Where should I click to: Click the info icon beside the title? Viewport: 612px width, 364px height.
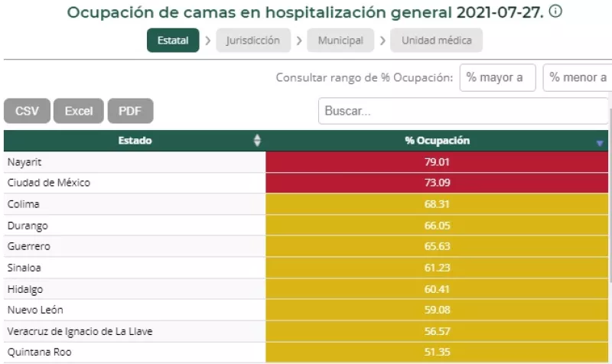[556, 12]
